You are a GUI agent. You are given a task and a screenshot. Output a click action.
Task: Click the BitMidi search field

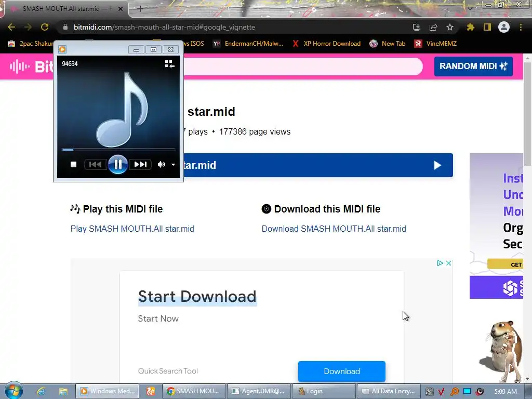pos(303,66)
